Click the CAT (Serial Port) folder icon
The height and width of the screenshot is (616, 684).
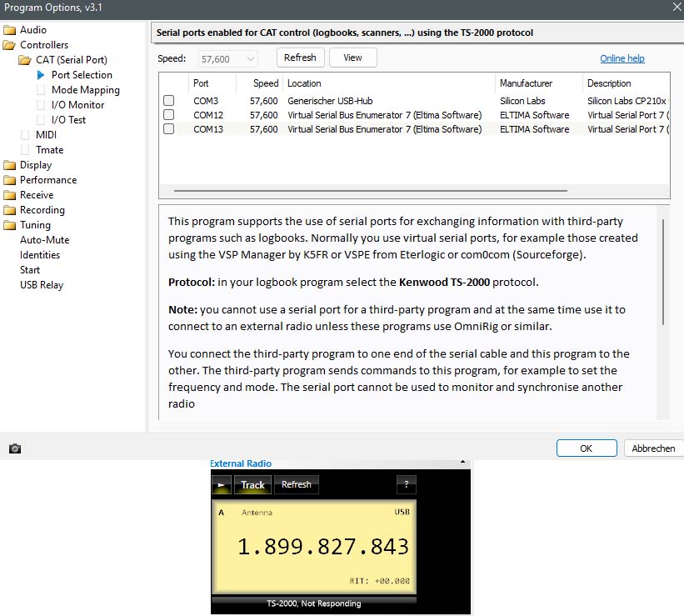(x=25, y=60)
